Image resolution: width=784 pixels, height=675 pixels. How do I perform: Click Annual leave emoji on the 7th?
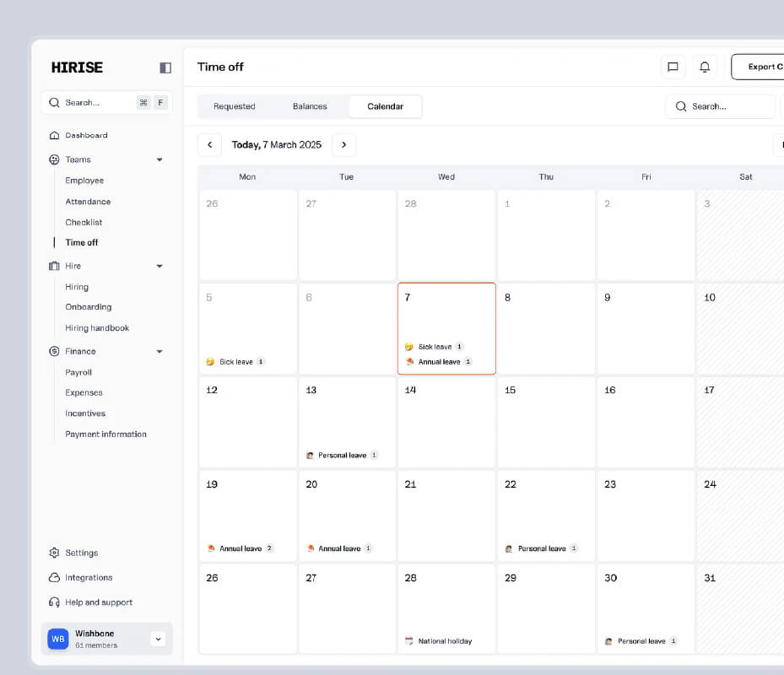(x=409, y=361)
